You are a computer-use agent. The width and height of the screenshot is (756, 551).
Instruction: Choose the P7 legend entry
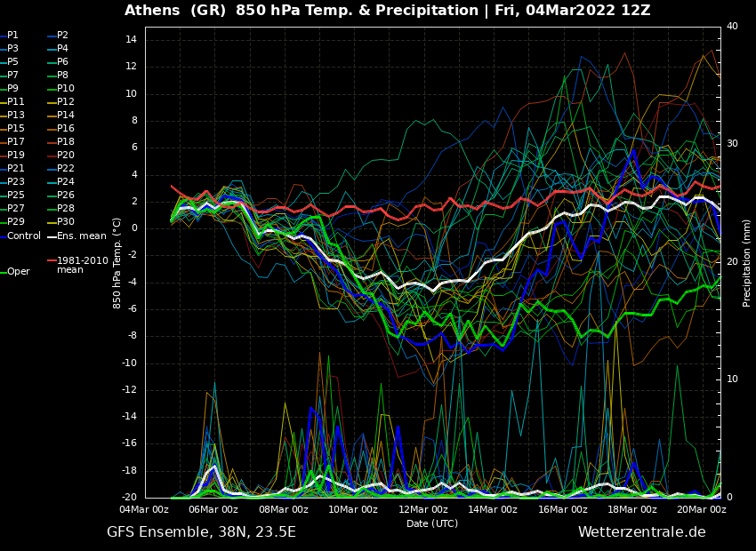click(12, 76)
